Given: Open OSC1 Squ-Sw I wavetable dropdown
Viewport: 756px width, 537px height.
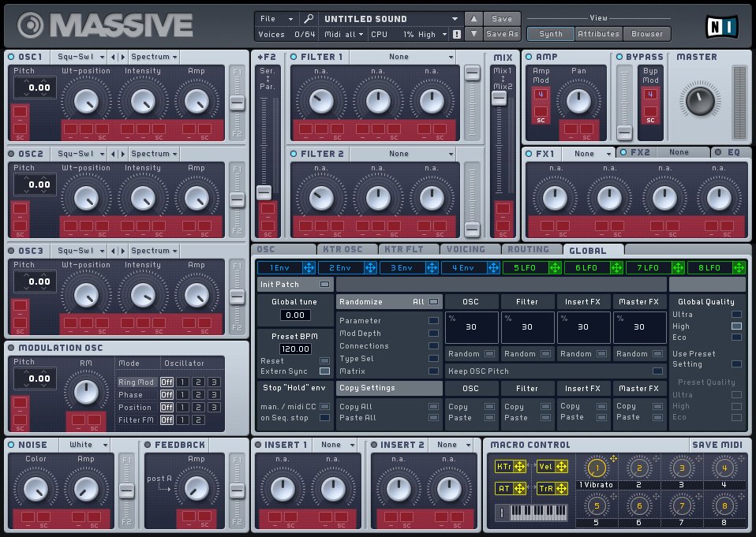Looking at the screenshot, I should [80, 57].
